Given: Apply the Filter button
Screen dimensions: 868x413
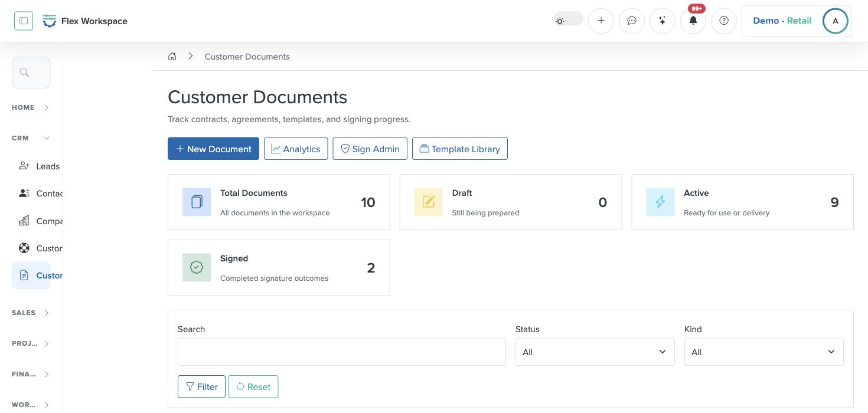Looking at the screenshot, I should 201,386.
